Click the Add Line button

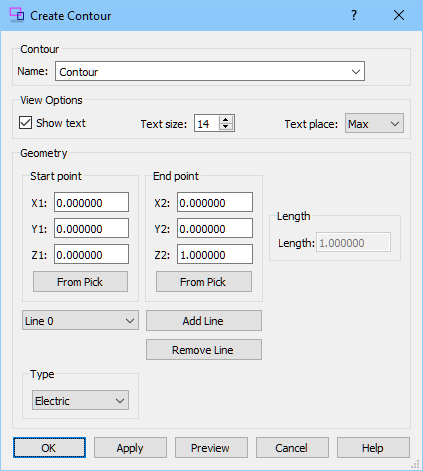point(204,321)
